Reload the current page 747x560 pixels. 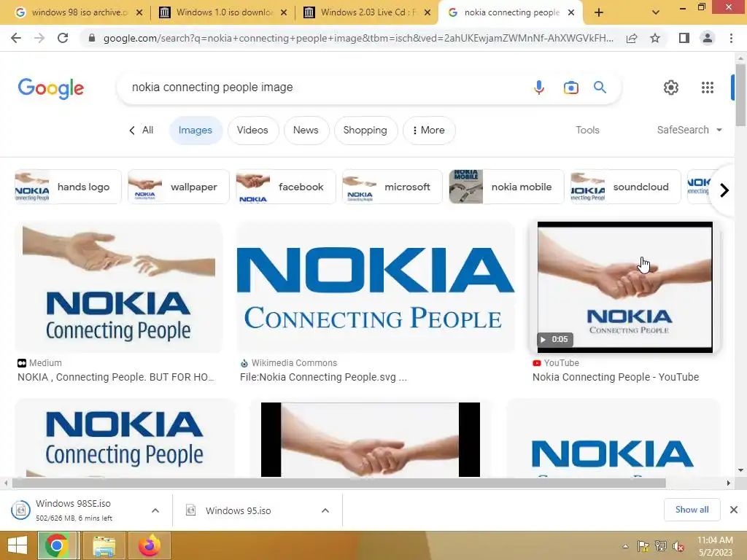(63, 38)
